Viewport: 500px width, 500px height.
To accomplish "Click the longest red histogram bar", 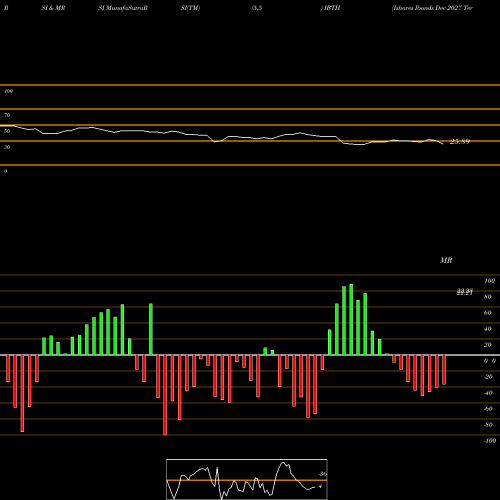I will pyautogui.click(x=165, y=395).
